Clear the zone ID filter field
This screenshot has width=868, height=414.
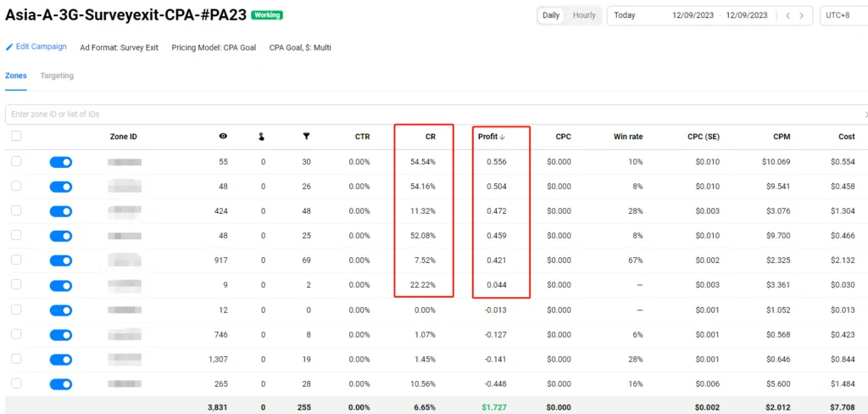865,115
